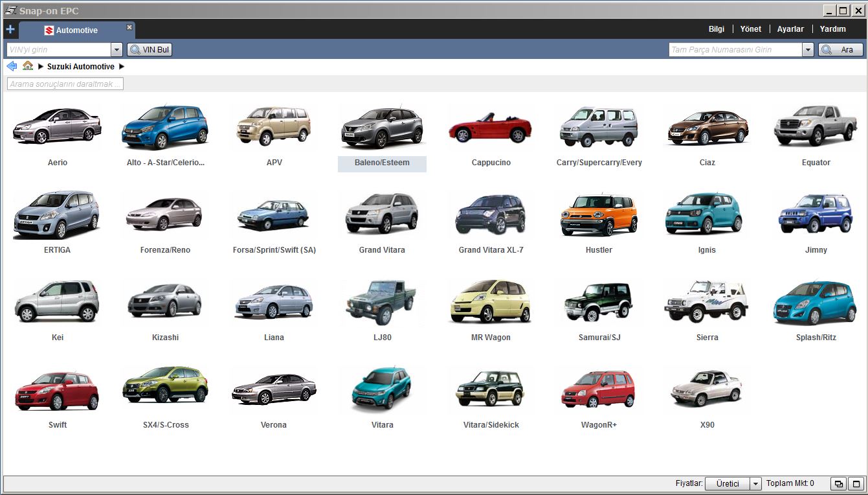Open the Yönet menu
Viewport: 868px width, 495px height.
[x=751, y=29]
